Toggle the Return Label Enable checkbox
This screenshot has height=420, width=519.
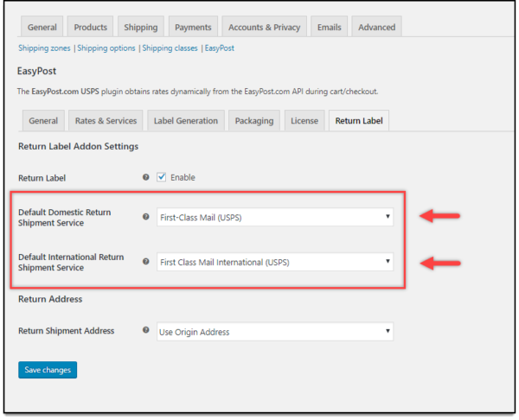(x=161, y=177)
